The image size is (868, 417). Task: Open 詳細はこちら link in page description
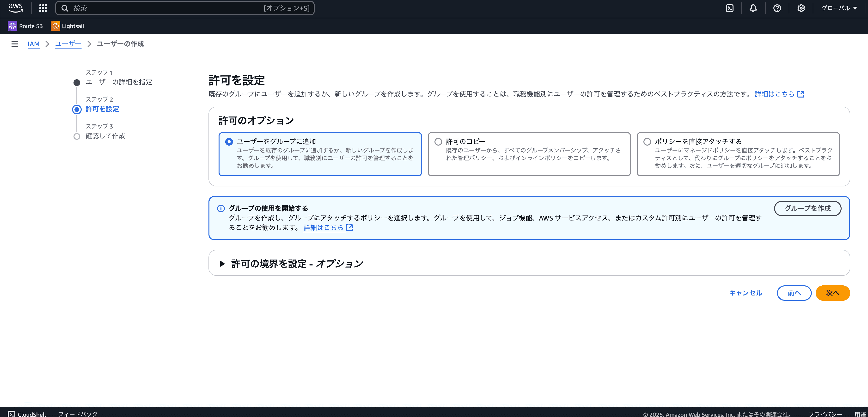pos(779,94)
